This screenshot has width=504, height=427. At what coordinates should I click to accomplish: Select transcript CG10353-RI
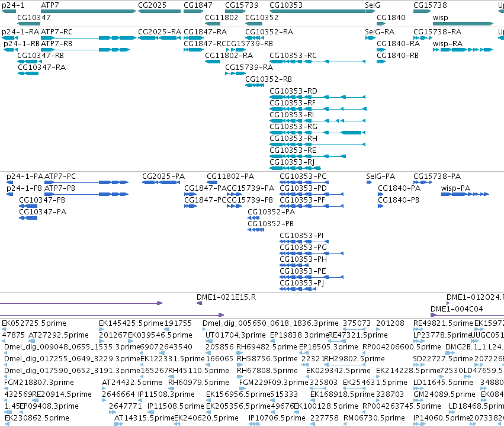(292, 115)
